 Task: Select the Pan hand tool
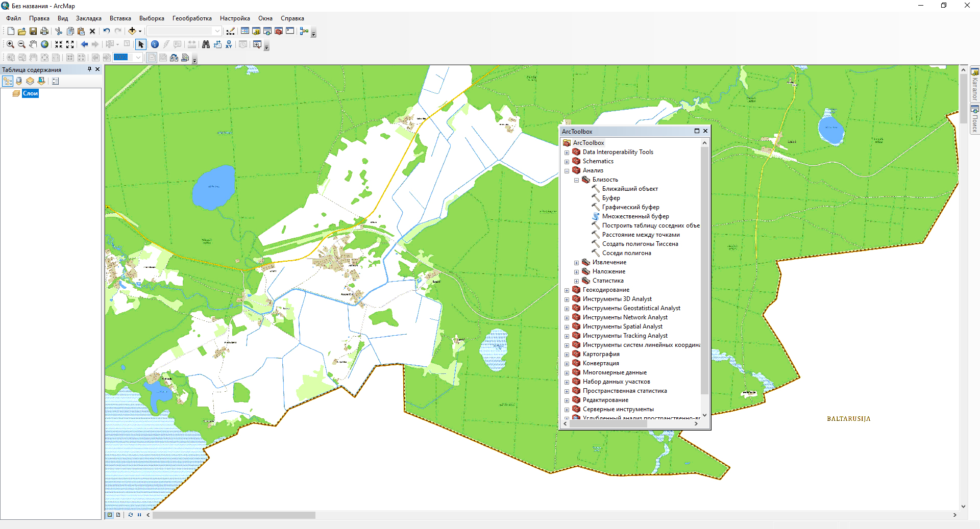(33, 44)
